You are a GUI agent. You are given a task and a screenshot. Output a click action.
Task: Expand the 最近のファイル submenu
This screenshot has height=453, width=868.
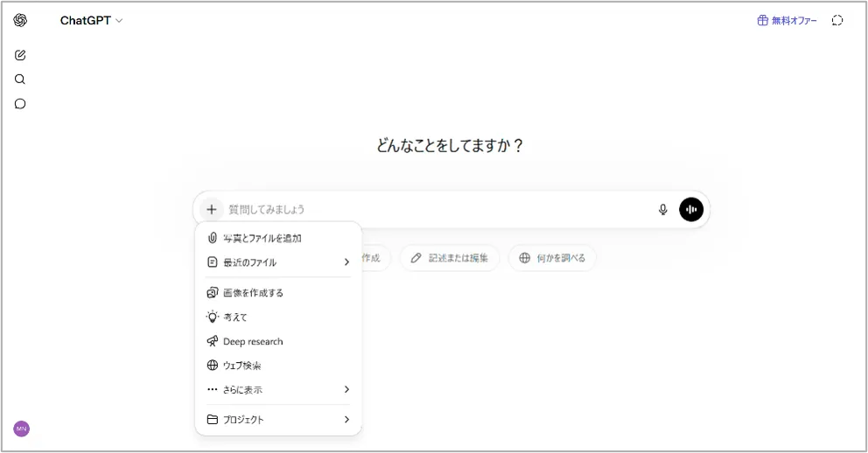[x=278, y=262]
